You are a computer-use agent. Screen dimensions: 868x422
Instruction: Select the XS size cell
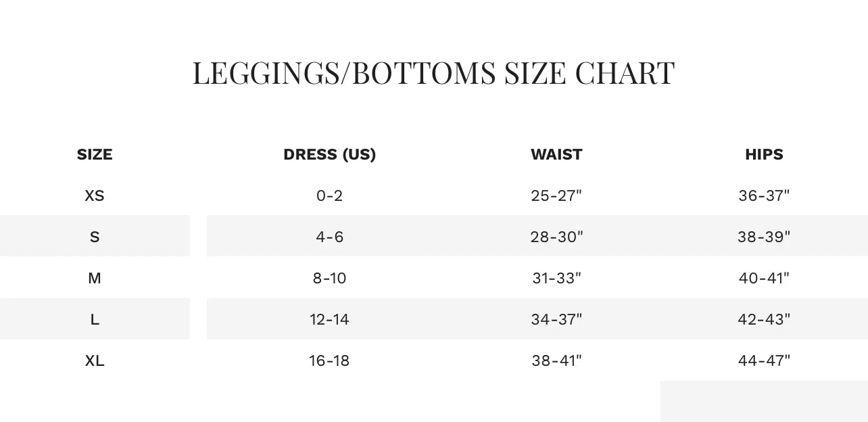tap(95, 195)
